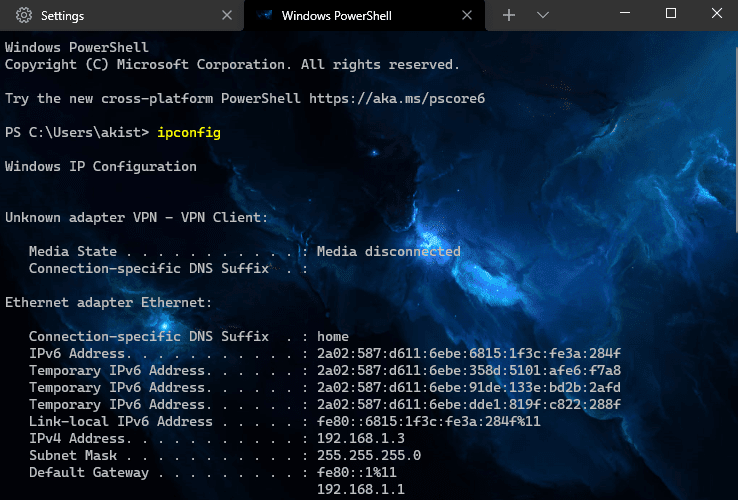Screen dimensions: 738x500
Task: Click the default gateway fe80::1%11
Action: click(x=357, y=472)
